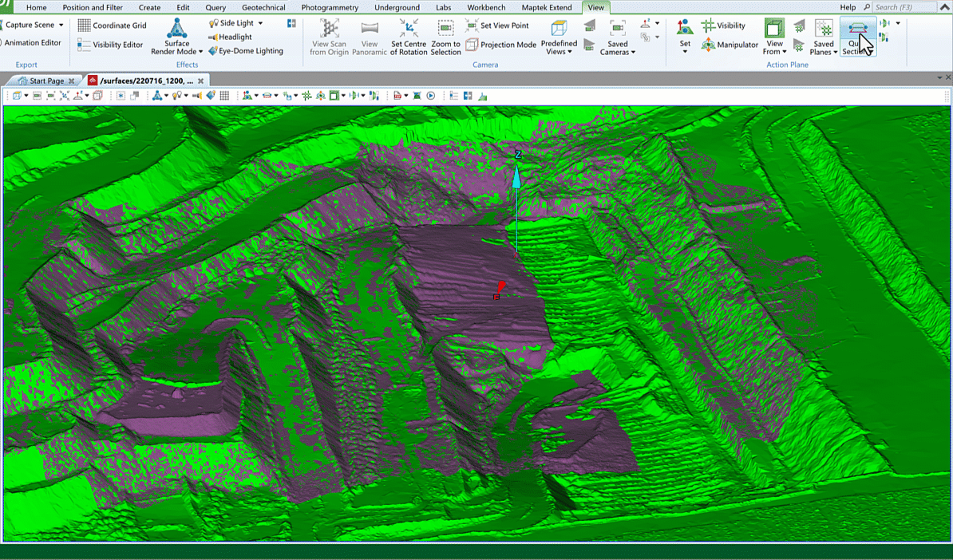Viewport: 953px width, 560px height.
Task: Expand the Side Light dropdown arrow
Action: tap(260, 24)
